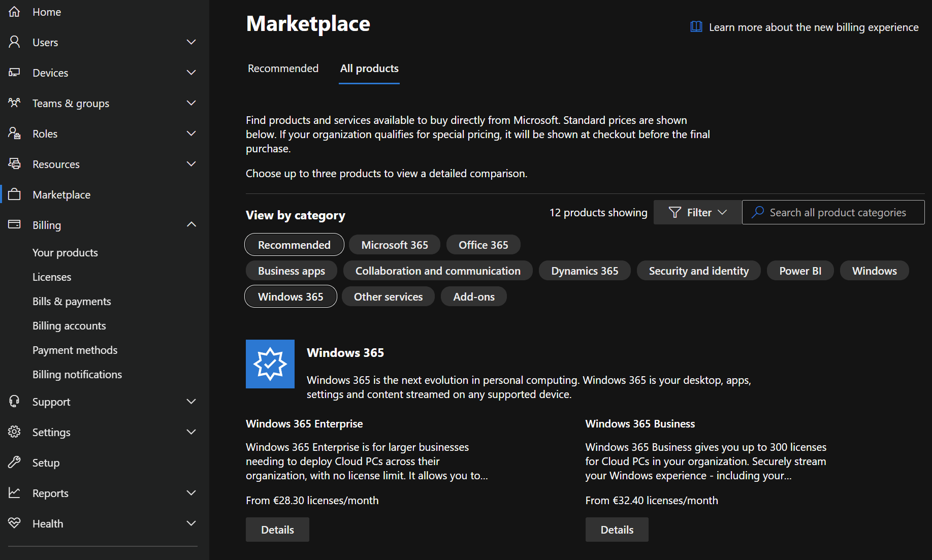Click the Support headset icon
This screenshot has width=932, height=560.
[x=14, y=402]
